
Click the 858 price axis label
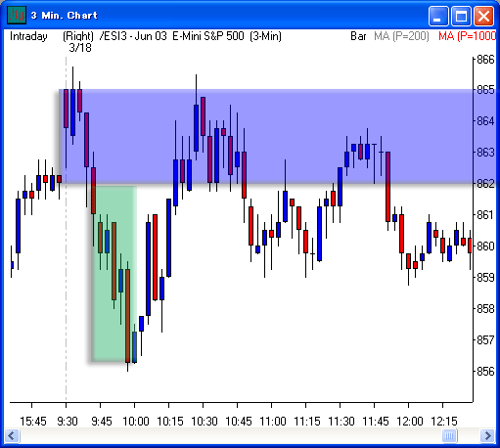point(485,308)
